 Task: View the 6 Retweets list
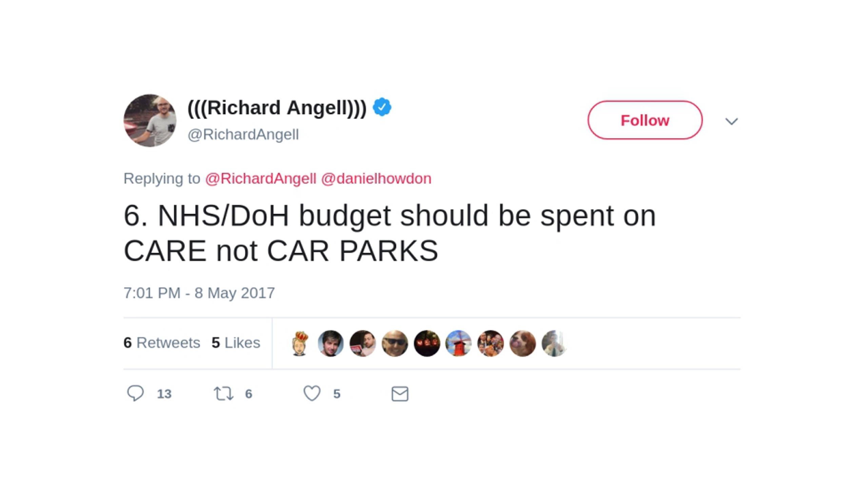[x=162, y=343]
